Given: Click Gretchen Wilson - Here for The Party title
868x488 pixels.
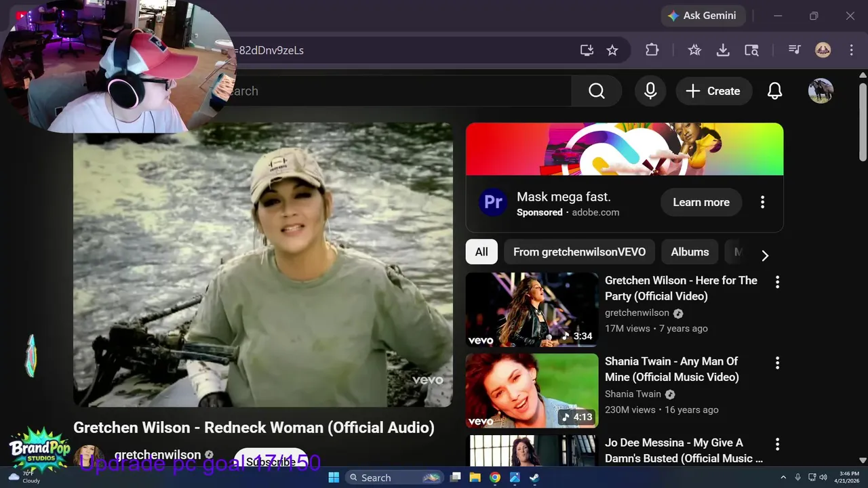Looking at the screenshot, I should (681, 288).
